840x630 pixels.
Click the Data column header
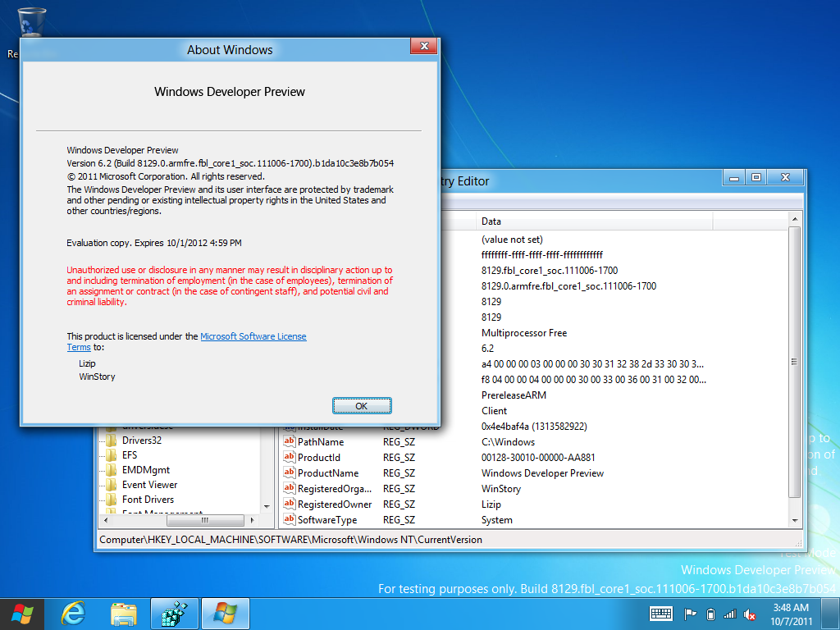tap(594, 221)
